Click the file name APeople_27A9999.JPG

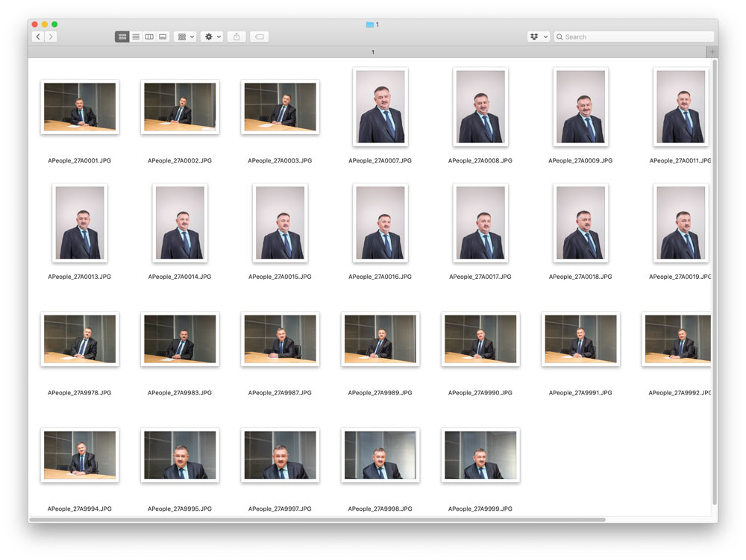point(480,509)
